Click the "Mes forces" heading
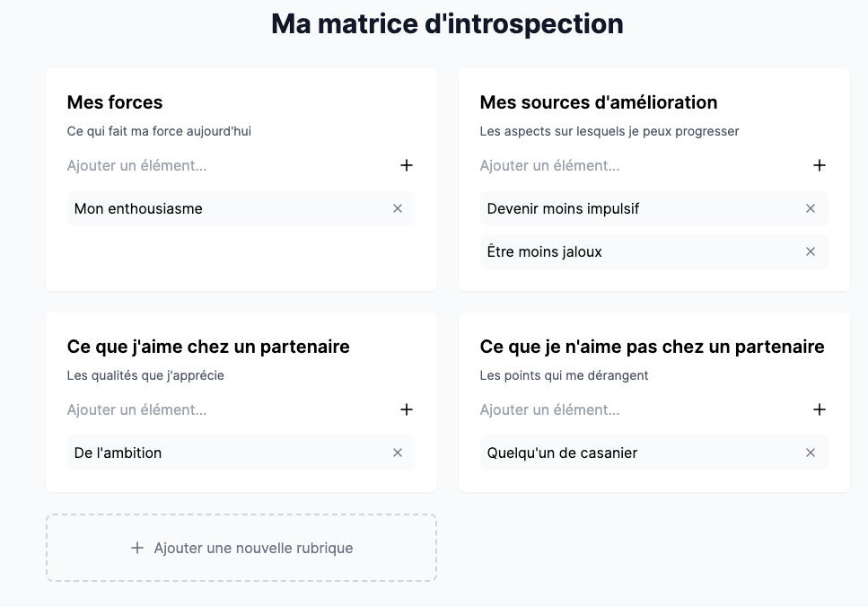This screenshot has height=607, width=868. click(115, 102)
